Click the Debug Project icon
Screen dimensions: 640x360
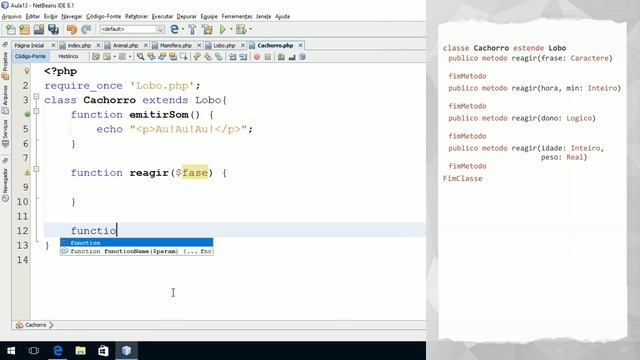241,29
